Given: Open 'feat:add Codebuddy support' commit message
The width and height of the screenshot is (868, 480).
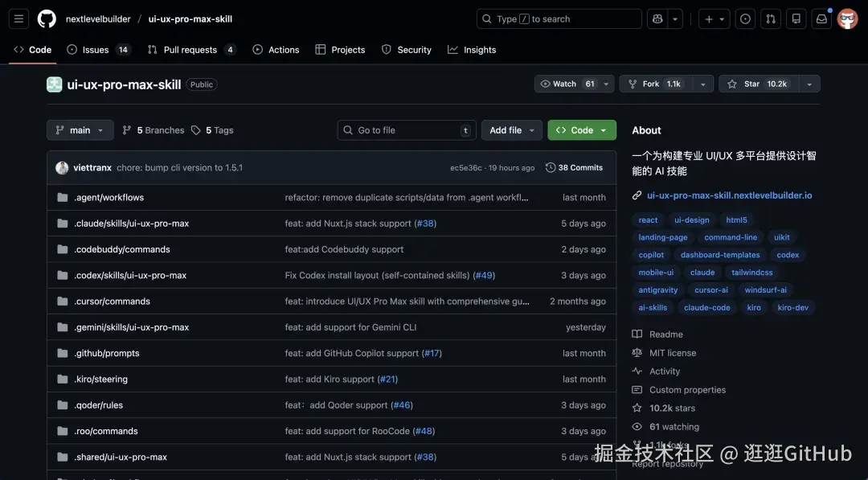Looking at the screenshot, I should [x=344, y=250].
